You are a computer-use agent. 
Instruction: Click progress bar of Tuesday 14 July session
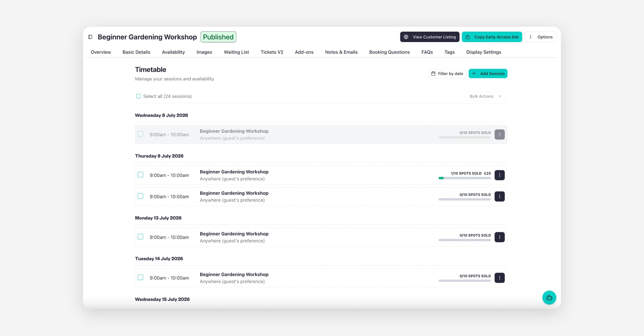pyautogui.click(x=464, y=281)
